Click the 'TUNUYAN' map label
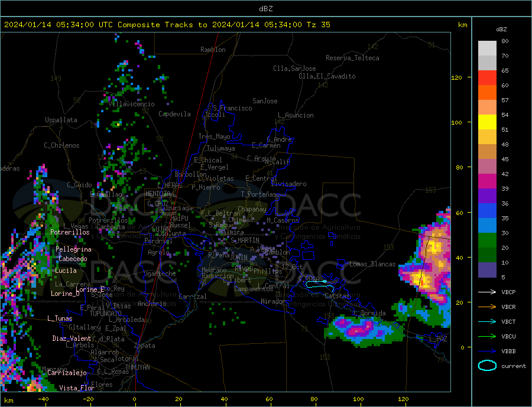The height and width of the screenshot is (407, 532). (x=137, y=367)
